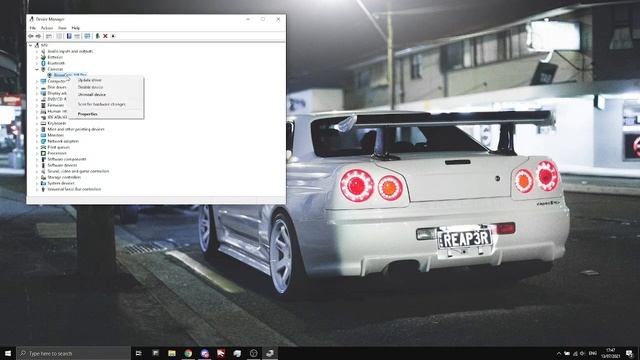Go forward with the toolbar forward arrow
Image resolution: width=640 pixels, height=360 pixels.
38,36
